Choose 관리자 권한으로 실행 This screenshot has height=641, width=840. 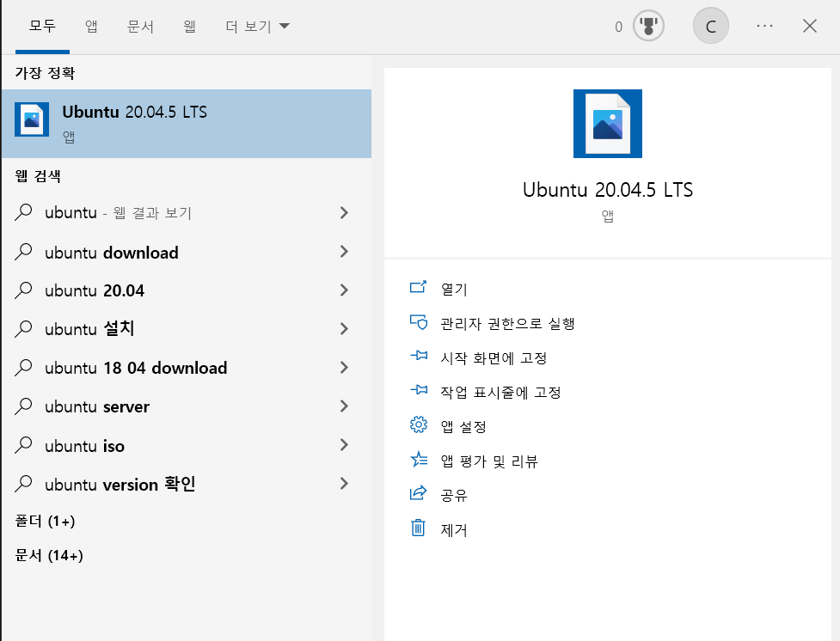point(507,323)
